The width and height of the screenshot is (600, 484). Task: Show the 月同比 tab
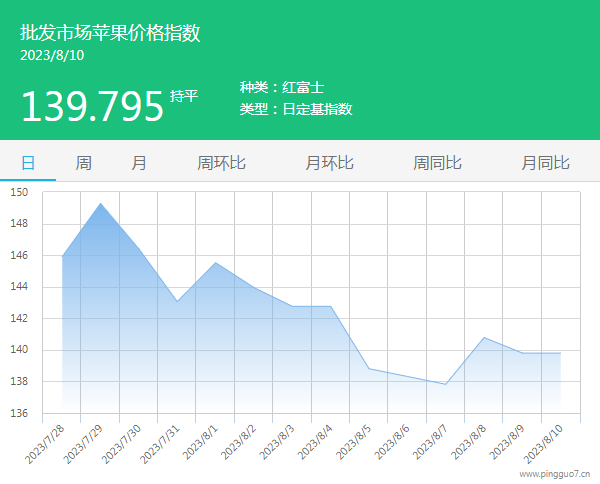pos(545,163)
